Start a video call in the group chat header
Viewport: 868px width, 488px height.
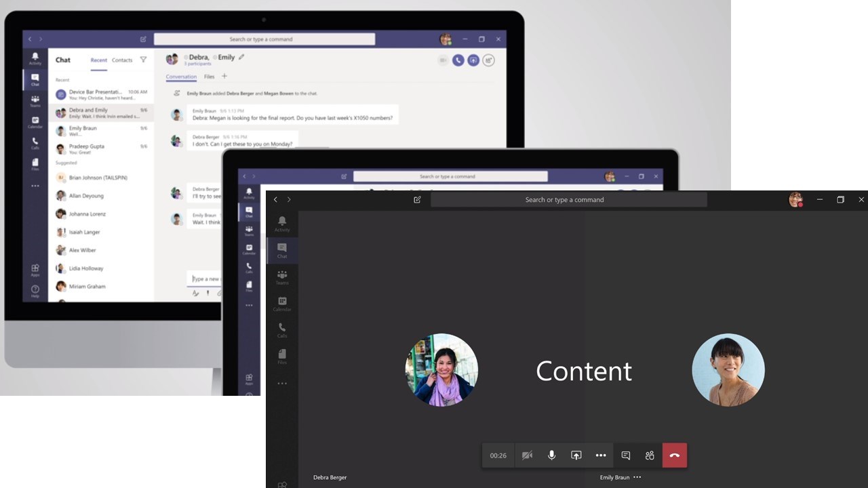coord(443,60)
